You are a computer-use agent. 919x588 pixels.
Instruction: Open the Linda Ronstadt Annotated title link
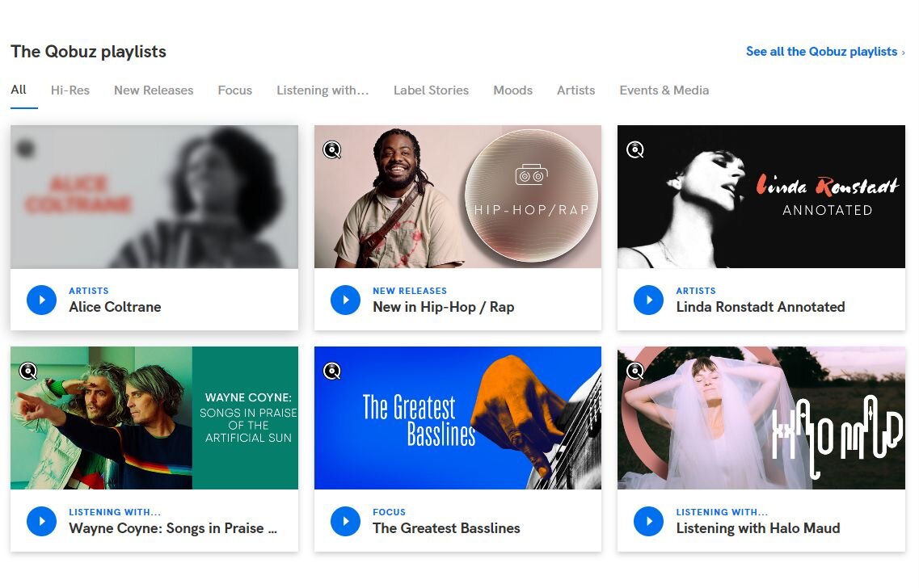(x=761, y=307)
